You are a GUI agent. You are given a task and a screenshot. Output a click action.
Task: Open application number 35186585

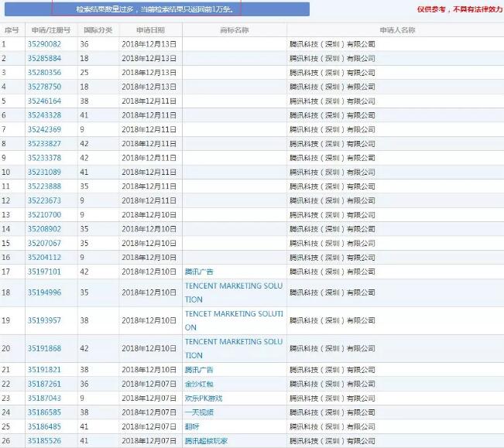[44, 412]
